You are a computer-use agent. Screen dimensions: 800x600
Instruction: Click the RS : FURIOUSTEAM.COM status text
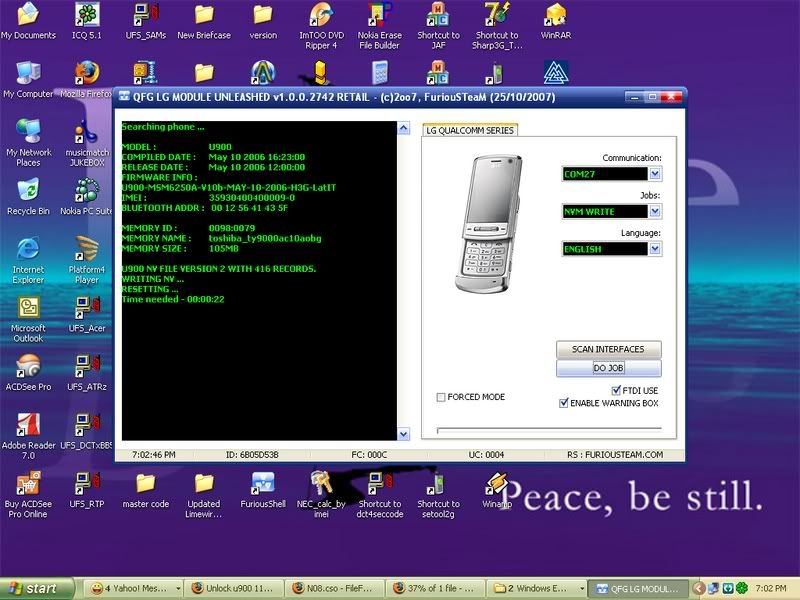(x=615, y=455)
